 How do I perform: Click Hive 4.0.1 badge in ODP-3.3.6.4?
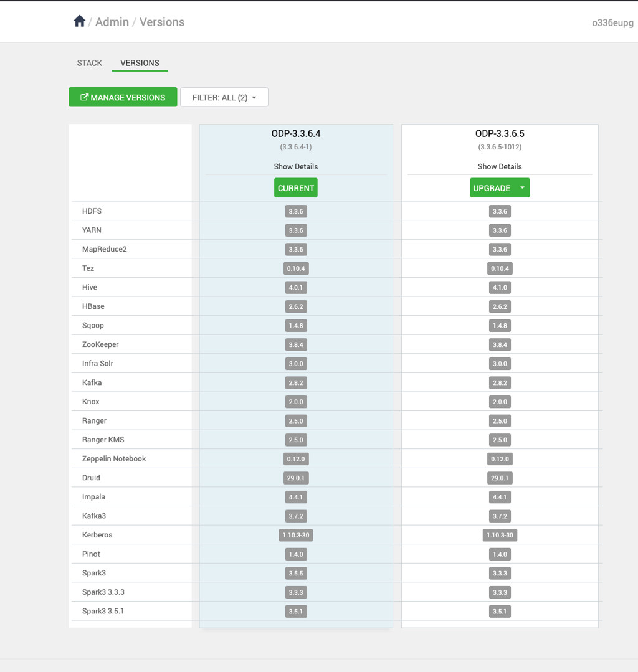click(296, 288)
